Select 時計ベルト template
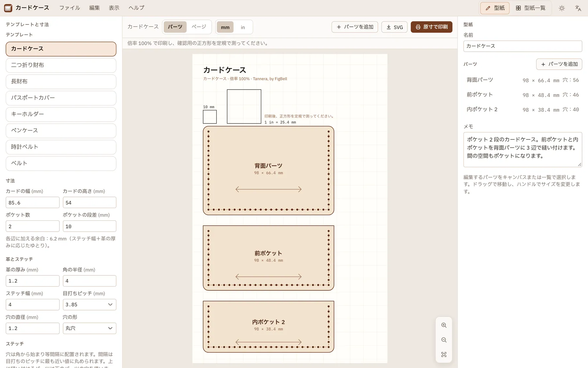The width and height of the screenshot is (588, 368). pos(61,147)
